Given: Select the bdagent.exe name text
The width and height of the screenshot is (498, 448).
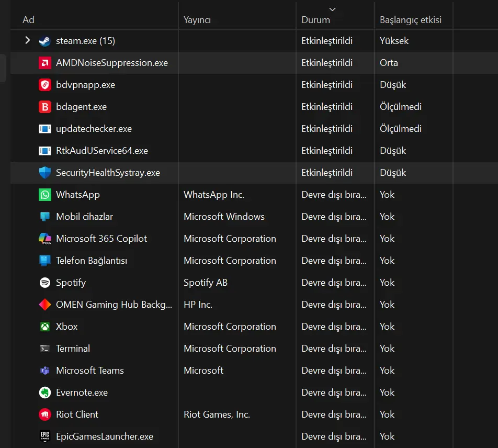Looking at the screenshot, I should tap(81, 107).
